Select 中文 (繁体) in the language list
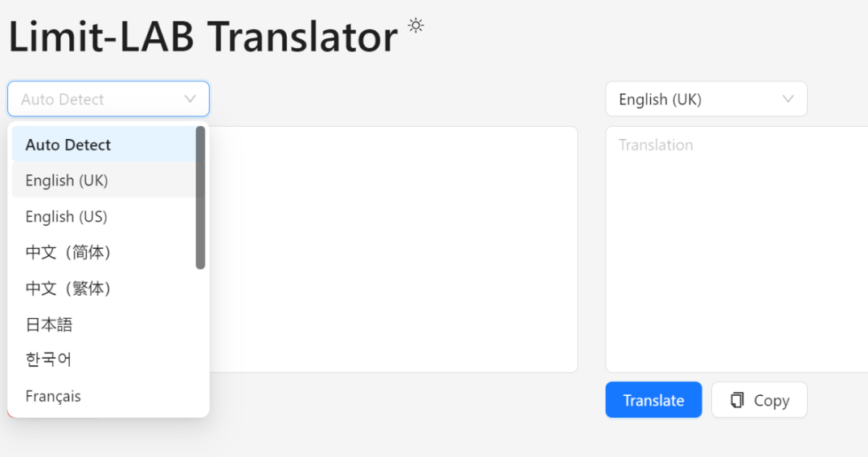The image size is (868, 457). 68,288
